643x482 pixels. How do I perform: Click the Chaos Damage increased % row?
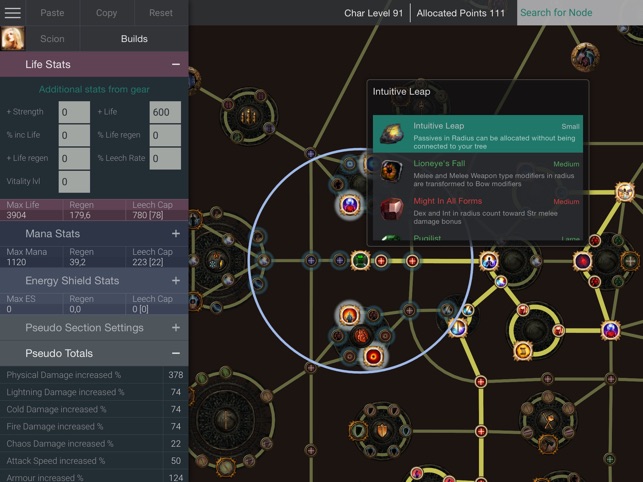point(94,444)
